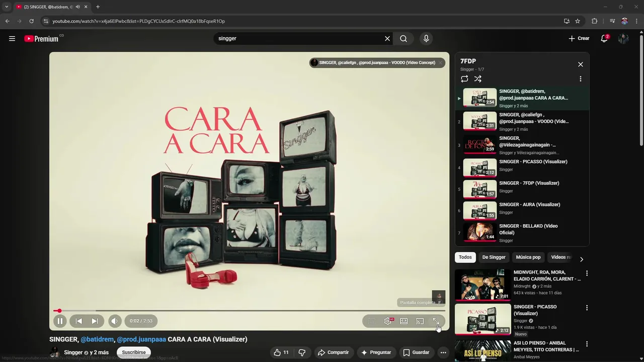Open options for ASI LO PIENSO video
The width and height of the screenshot is (644, 362).
click(x=587, y=344)
